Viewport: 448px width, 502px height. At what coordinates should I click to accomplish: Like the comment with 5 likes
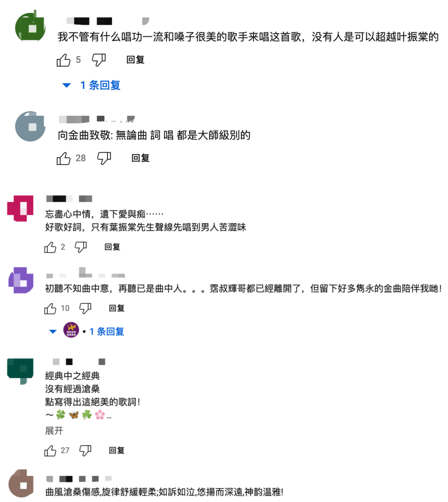[x=63, y=60]
